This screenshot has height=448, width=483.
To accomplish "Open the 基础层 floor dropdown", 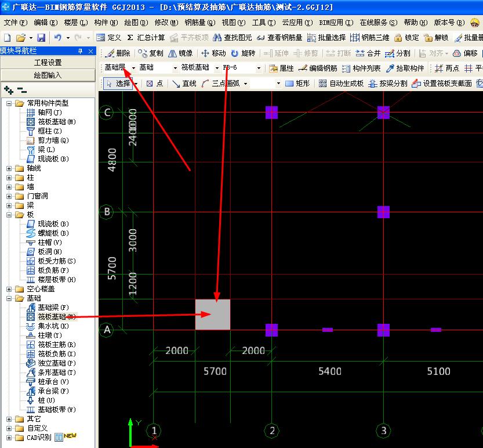I will [x=133, y=68].
